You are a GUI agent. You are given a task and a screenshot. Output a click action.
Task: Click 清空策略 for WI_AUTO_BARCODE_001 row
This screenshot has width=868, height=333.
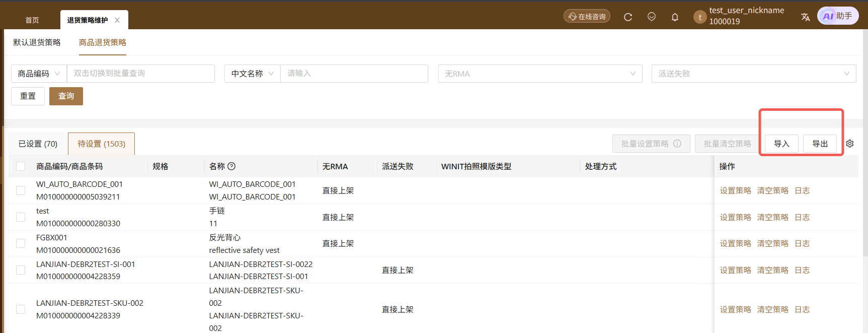click(x=773, y=190)
